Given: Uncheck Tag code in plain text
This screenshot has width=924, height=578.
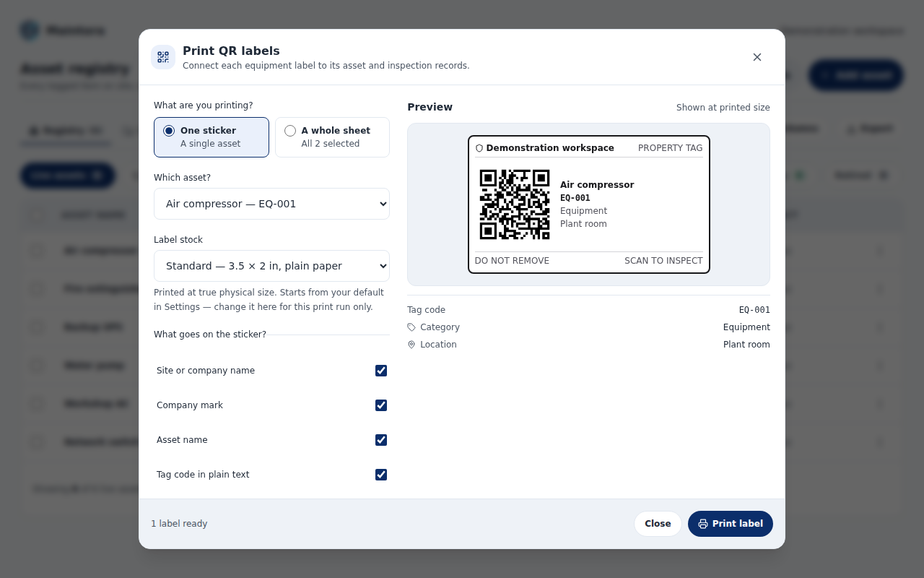Looking at the screenshot, I should [381, 475].
